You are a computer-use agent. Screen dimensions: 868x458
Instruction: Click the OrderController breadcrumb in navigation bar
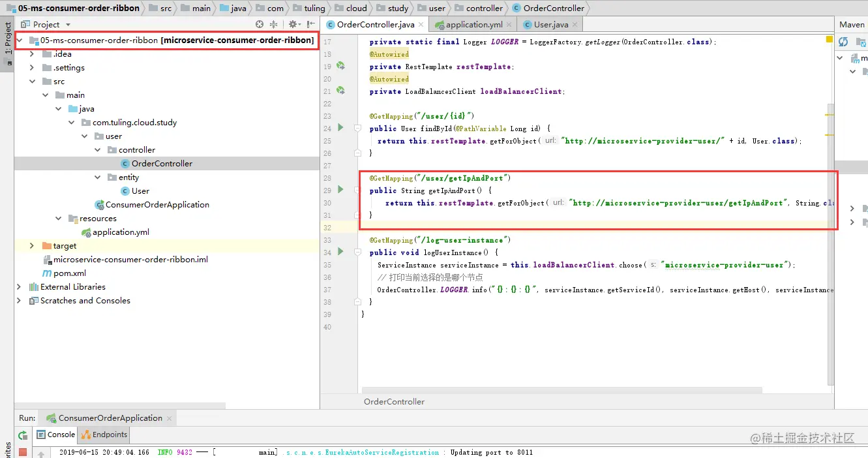click(x=548, y=8)
